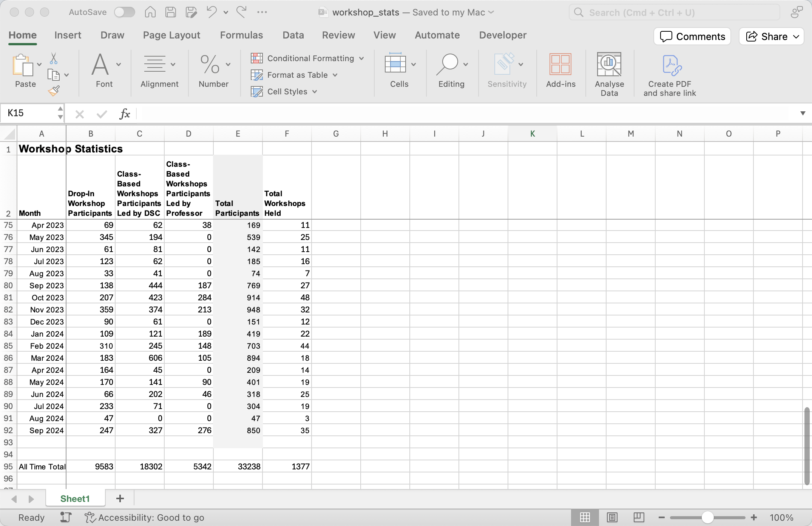Select the Sheet1 tab
The image size is (812, 526).
click(x=75, y=498)
